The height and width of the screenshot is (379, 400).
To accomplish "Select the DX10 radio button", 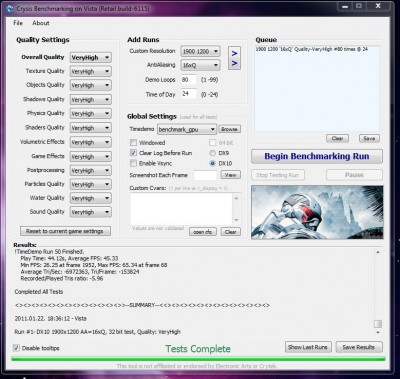I will click(212, 163).
